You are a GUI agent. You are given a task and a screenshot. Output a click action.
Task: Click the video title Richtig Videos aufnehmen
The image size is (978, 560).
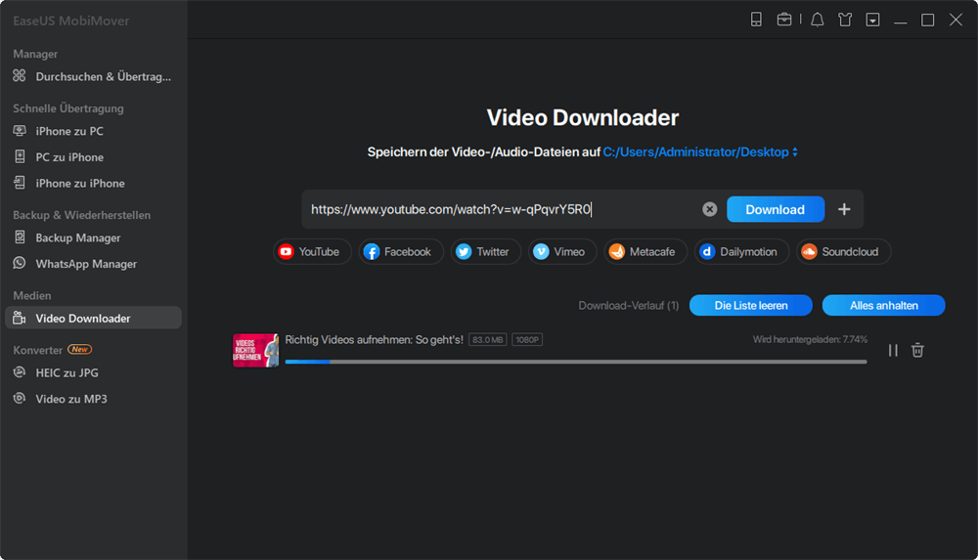pyautogui.click(x=374, y=340)
